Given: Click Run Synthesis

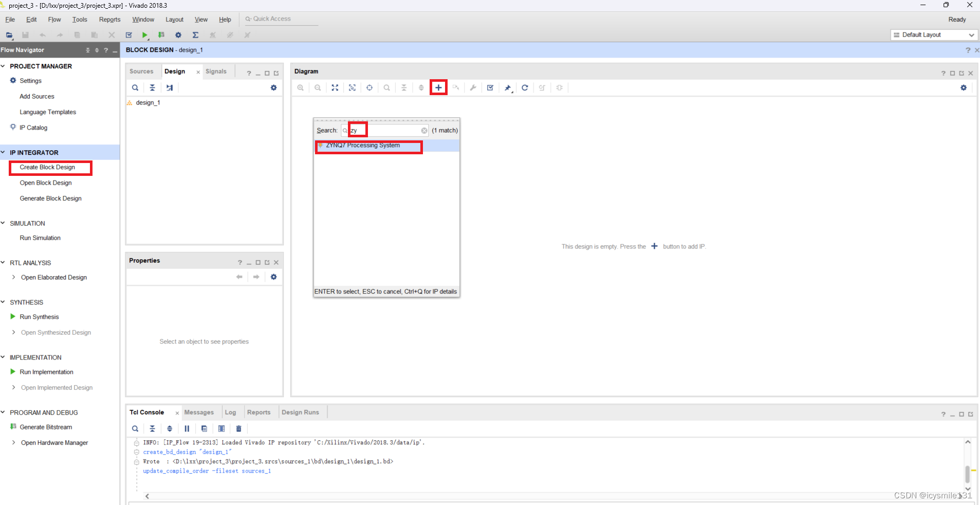Looking at the screenshot, I should (39, 317).
